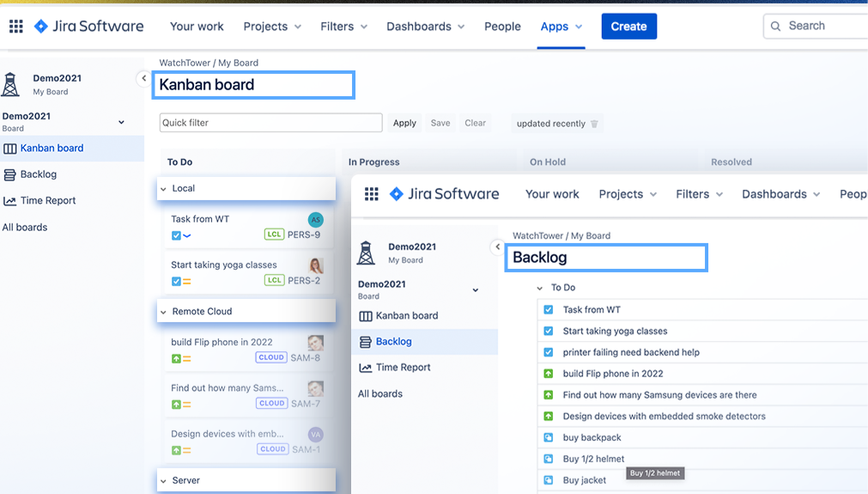Click the Create button
This screenshot has height=494, width=868.
coord(628,26)
